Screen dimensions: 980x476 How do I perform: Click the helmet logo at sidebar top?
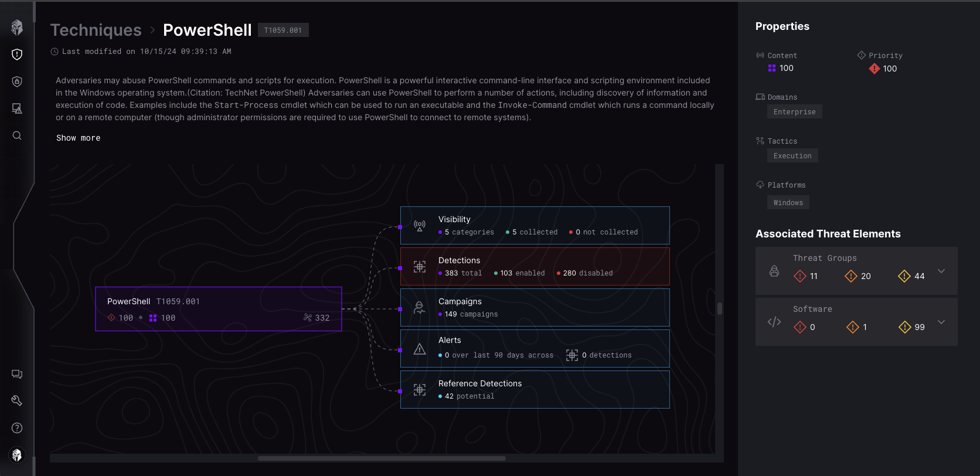coord(17,27)
